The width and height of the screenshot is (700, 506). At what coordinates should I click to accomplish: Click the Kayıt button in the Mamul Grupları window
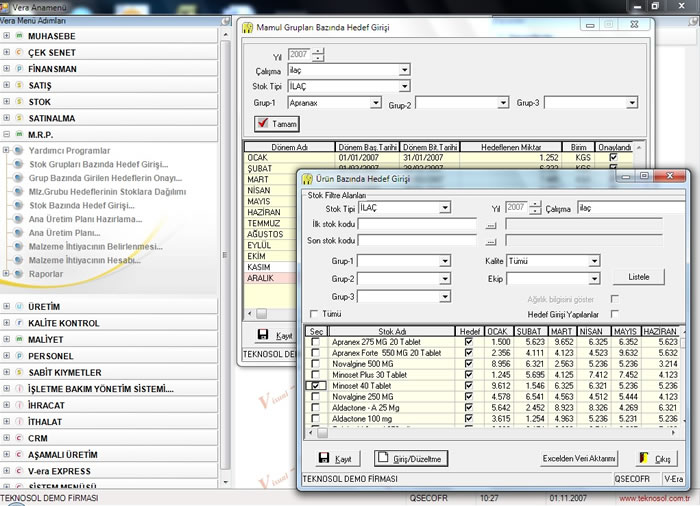pyautogui.click(x=276, y=335)
